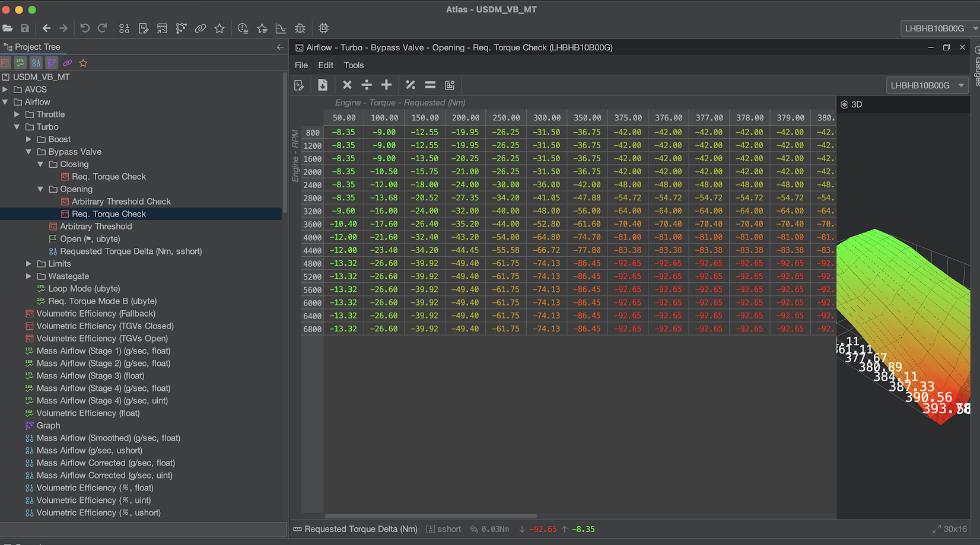Click the undo arrow in main toolbar
Image resolution: width=980 pixels, height=545 pixels.
pyautogui.click(x=85, y=28)
